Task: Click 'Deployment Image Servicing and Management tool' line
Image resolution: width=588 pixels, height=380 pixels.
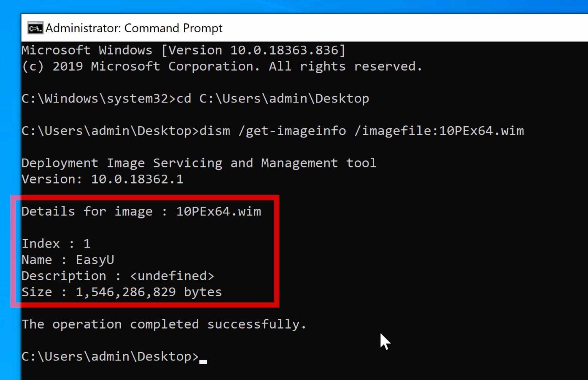Action: point(199,163)
